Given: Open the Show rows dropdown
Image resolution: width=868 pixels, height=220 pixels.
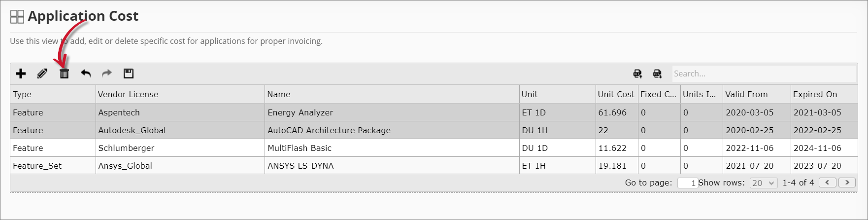Looking at the screenshot, I should (x=764, y=183).
